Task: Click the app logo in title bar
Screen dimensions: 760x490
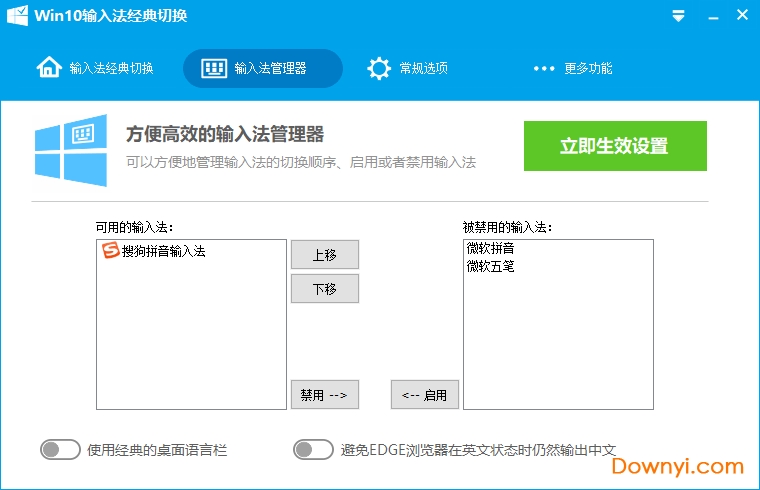Action: point(17,16)
